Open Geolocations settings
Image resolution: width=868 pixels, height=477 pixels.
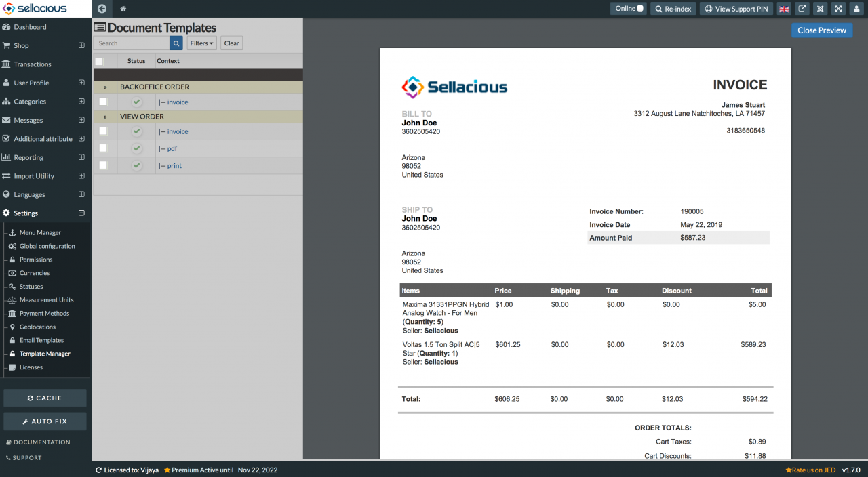37,327
